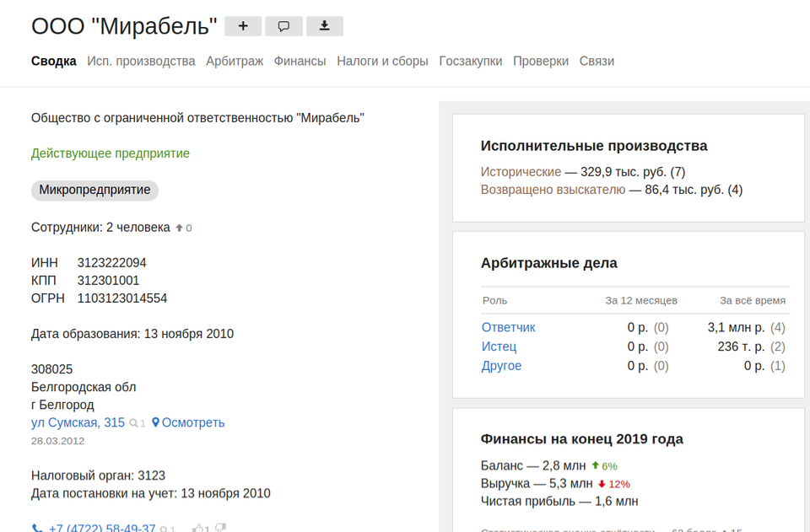Open the Финансы tab
810x532 pixels.
click(300, 62)
